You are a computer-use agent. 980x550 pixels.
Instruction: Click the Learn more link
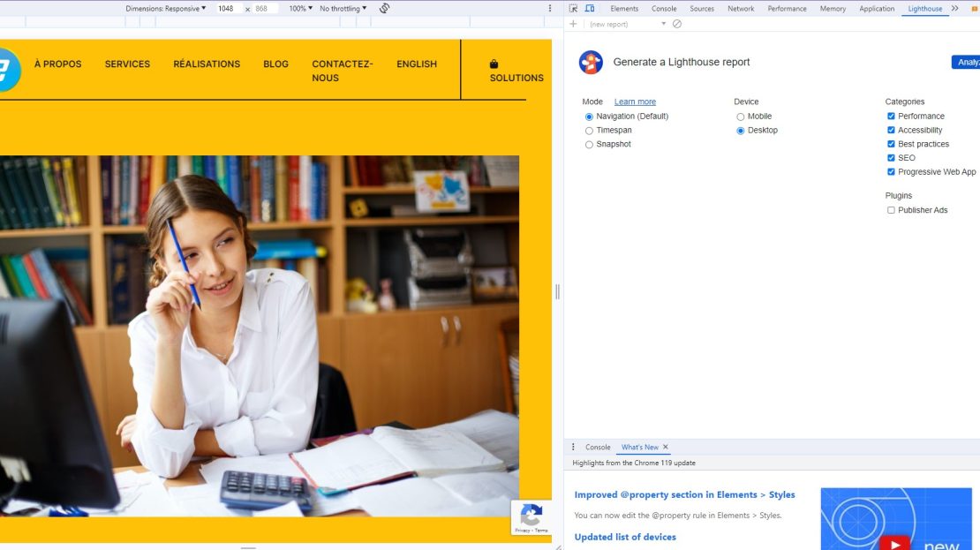(635, 102)
